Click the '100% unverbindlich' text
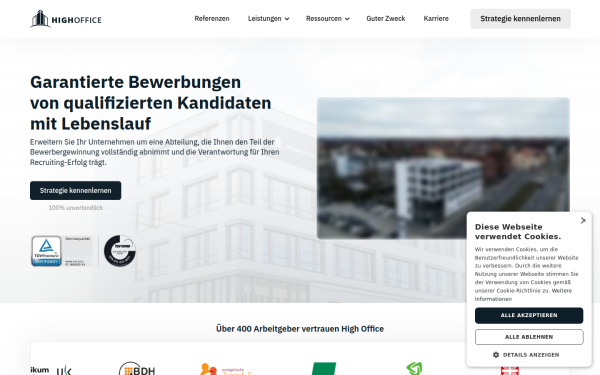This screenshot has height=375, width=600. coord(76,208)
